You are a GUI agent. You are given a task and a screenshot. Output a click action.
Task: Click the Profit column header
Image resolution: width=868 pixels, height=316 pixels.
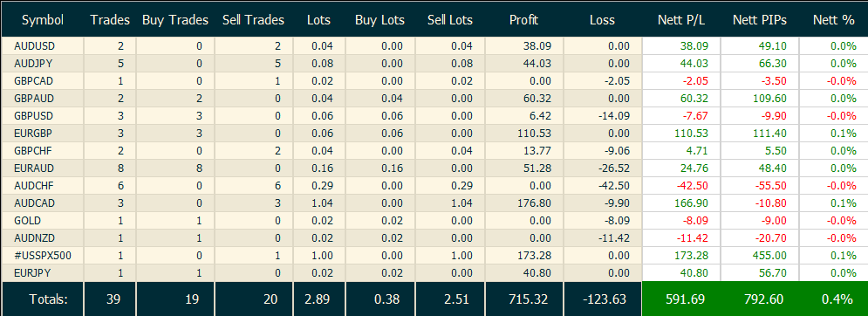point(524,20)
